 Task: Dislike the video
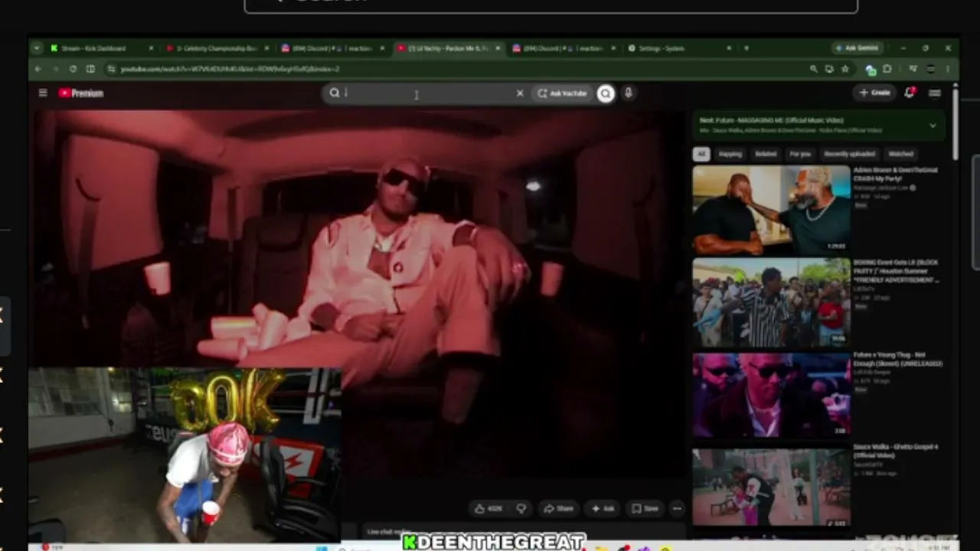521,508
